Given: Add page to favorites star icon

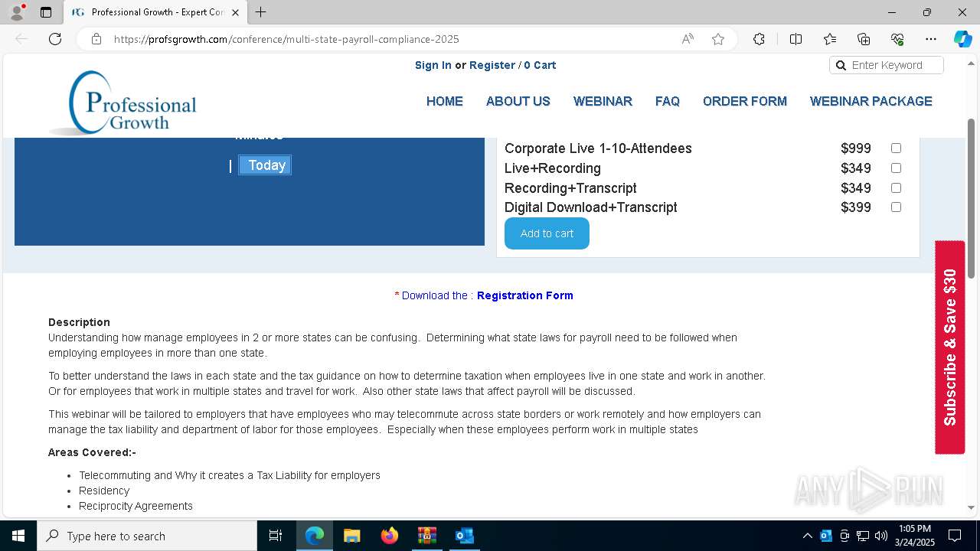Looking at the screenshot, I should coord(718,39).
